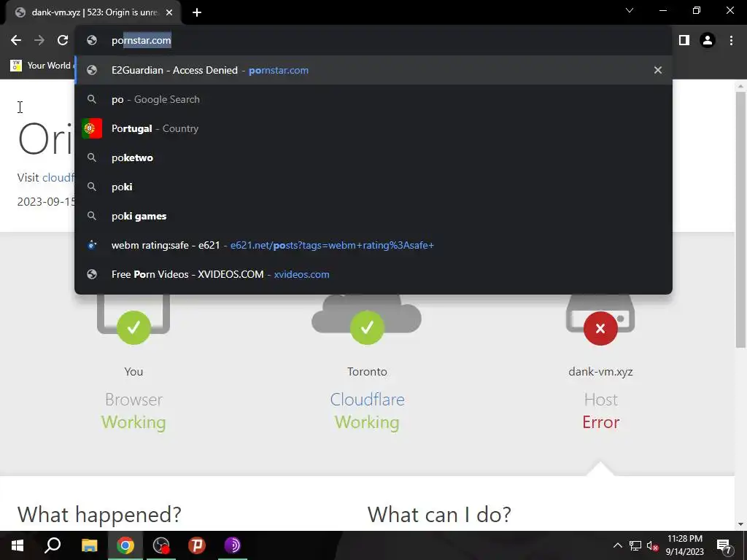
Task: Pick the poki search suggestion
Action: coord(373,187)
